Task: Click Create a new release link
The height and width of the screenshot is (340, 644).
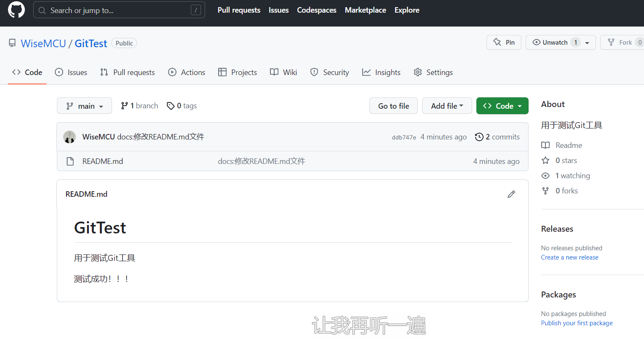Action: [569, 257]
